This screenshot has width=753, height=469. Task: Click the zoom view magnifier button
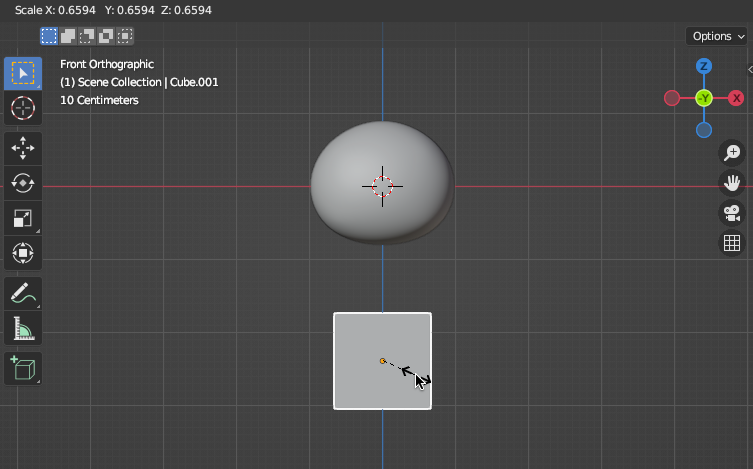(732, 153)
